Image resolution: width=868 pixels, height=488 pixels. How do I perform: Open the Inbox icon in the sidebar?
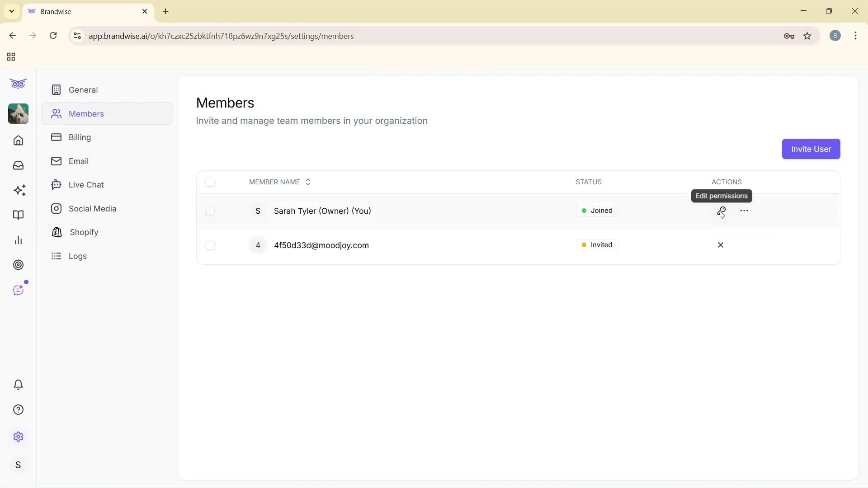(18, 165)
